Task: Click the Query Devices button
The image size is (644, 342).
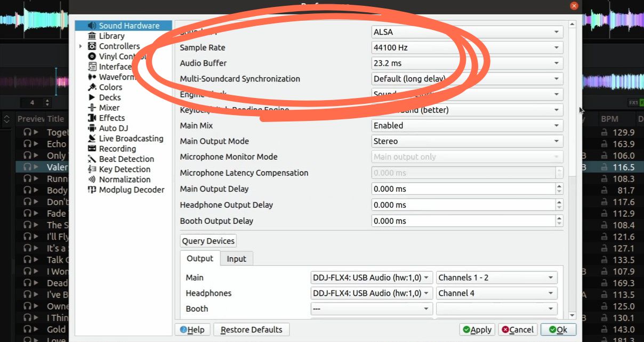Action: click(x=208, y=241)
